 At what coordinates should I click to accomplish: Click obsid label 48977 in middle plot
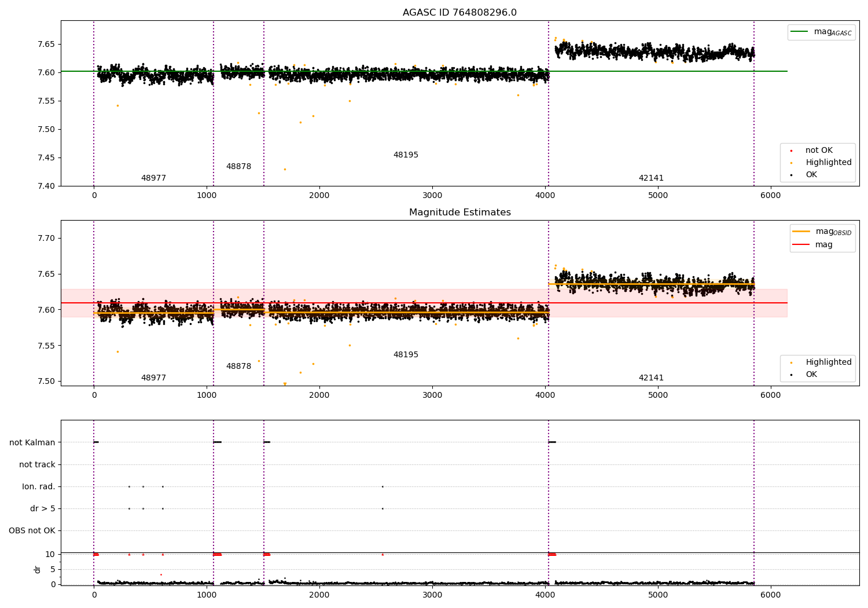[x=153, y=378]
